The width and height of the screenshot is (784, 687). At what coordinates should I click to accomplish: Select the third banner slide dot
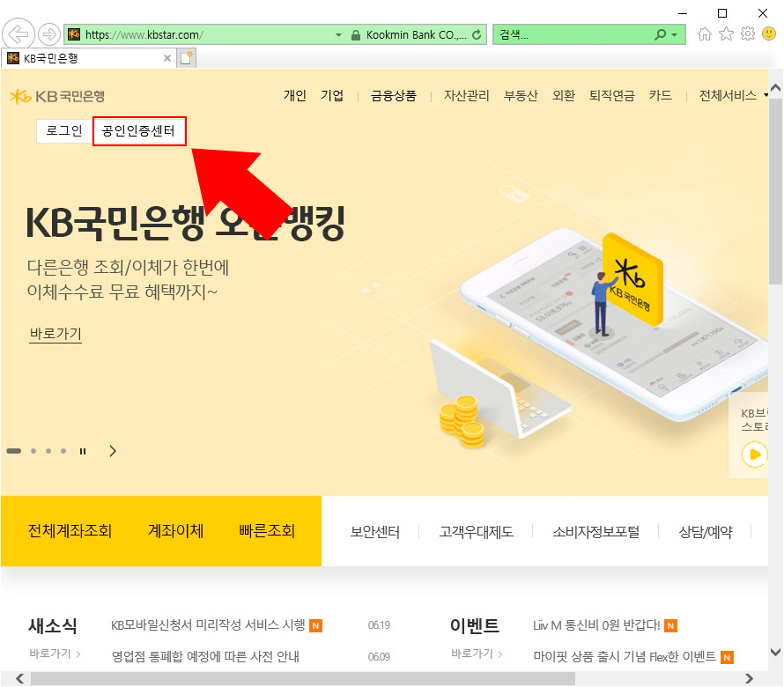coord(48,451)
